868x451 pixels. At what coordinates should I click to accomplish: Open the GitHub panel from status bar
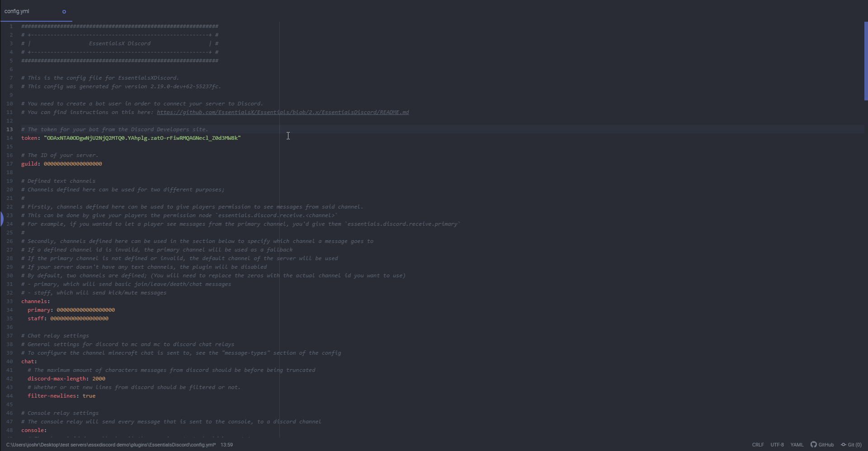822,445
